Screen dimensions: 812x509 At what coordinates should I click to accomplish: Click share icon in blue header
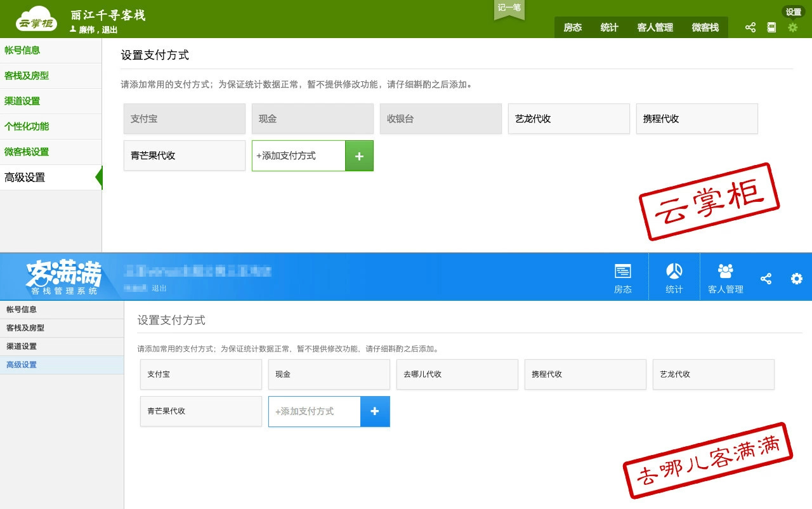click(766, 279)
